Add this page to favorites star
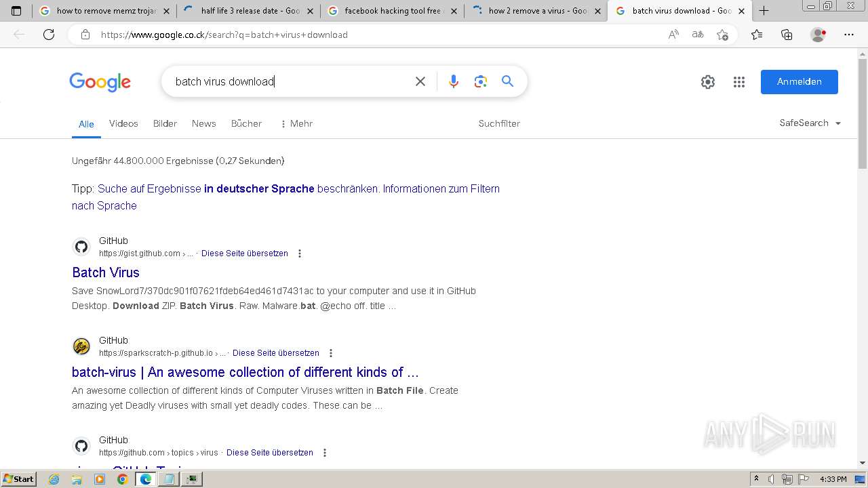Viewport: 868px width, 488px height. pos(722,35)
